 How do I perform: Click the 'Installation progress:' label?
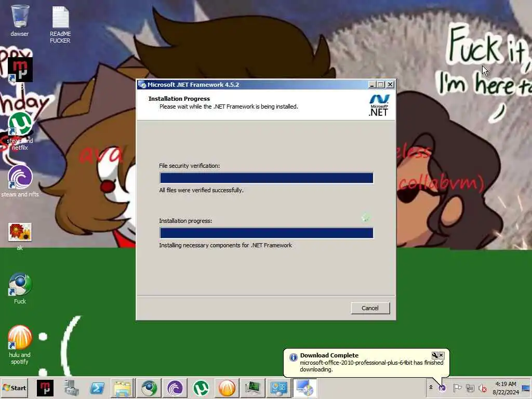pos(185,221)
